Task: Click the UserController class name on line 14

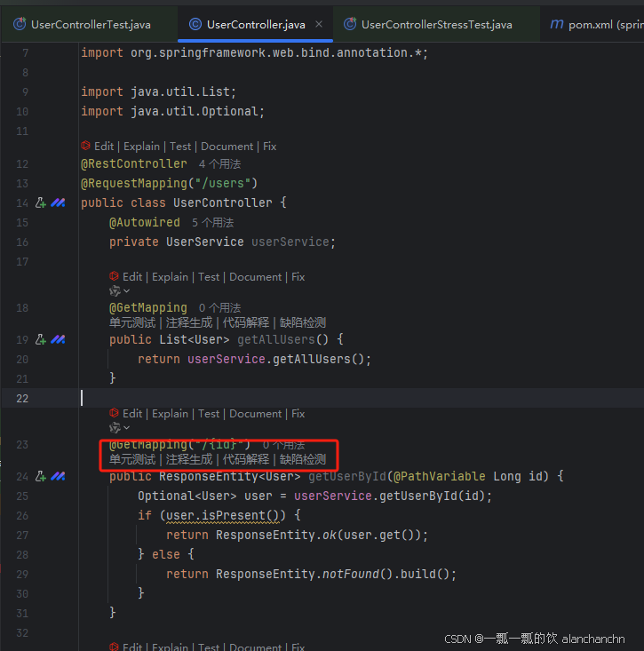Action: (223, 203)
